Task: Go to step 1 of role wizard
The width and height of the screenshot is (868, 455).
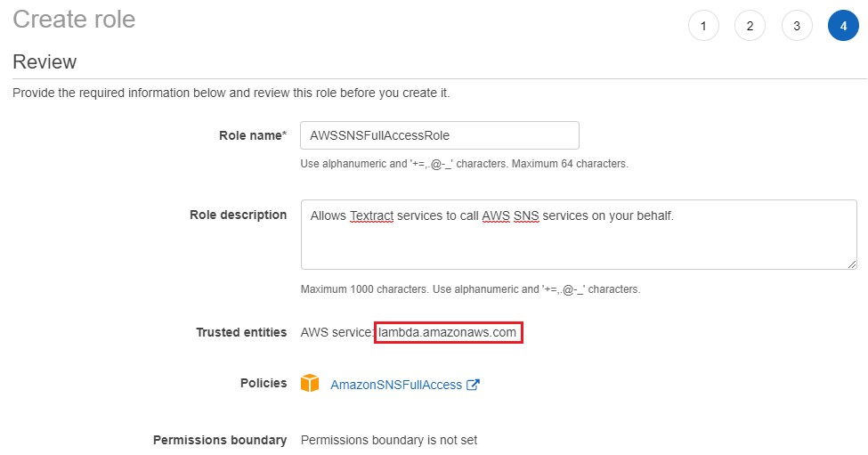Action: (703, 26)
